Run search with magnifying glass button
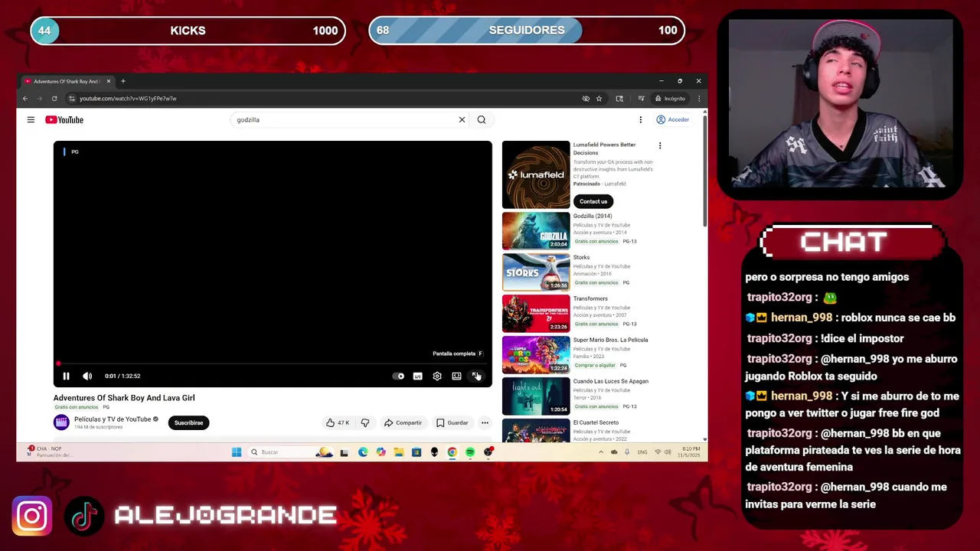Image resolution: width=980 pixels, height=551 pixels. click(482, 119)
